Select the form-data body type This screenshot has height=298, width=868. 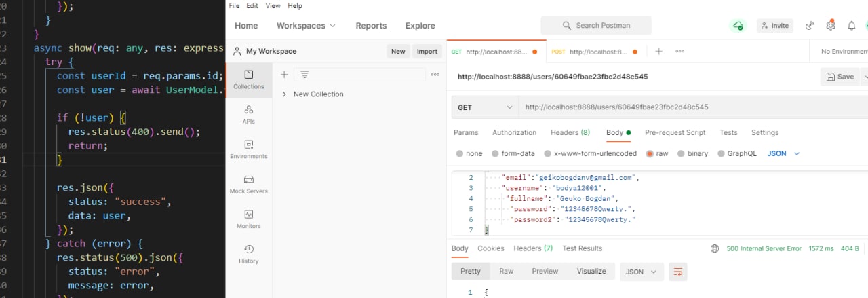(513, 153)
